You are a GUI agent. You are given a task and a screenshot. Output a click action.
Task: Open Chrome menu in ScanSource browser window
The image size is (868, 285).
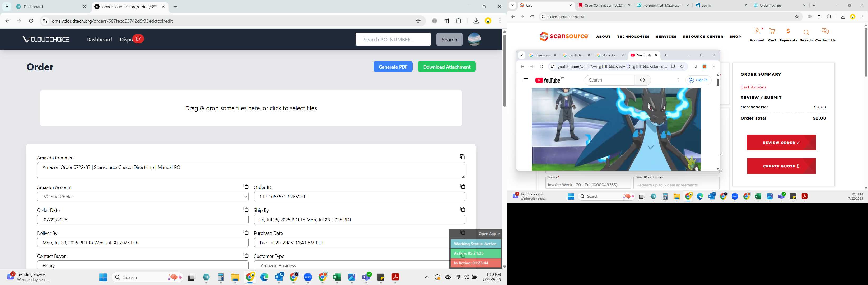pos(862,16)
